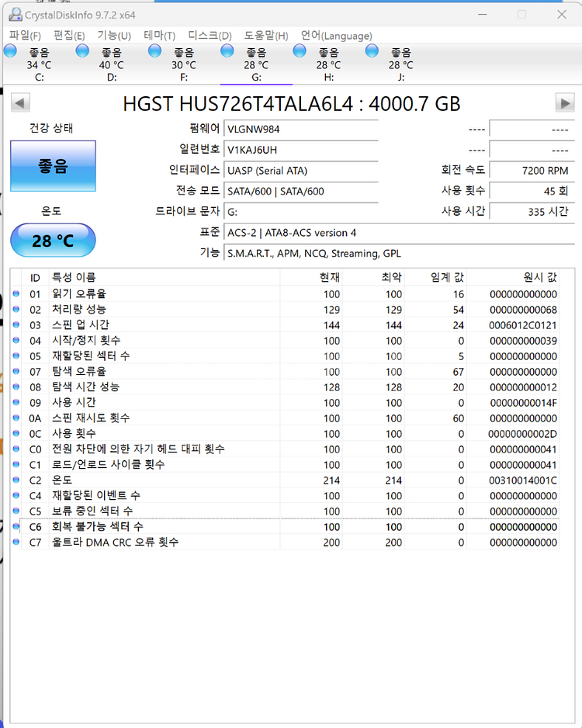Go to next disk with right arrow

pyautogui.click(x=564, y=103)
